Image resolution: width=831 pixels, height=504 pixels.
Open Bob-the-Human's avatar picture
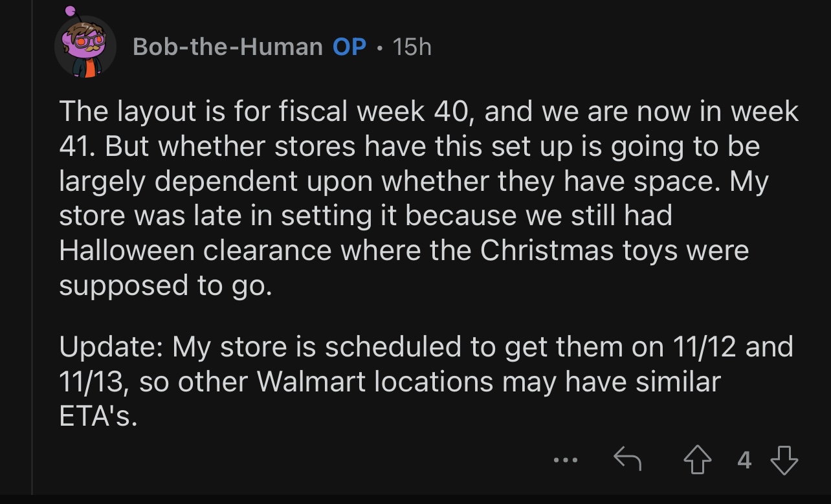[85, 47]
